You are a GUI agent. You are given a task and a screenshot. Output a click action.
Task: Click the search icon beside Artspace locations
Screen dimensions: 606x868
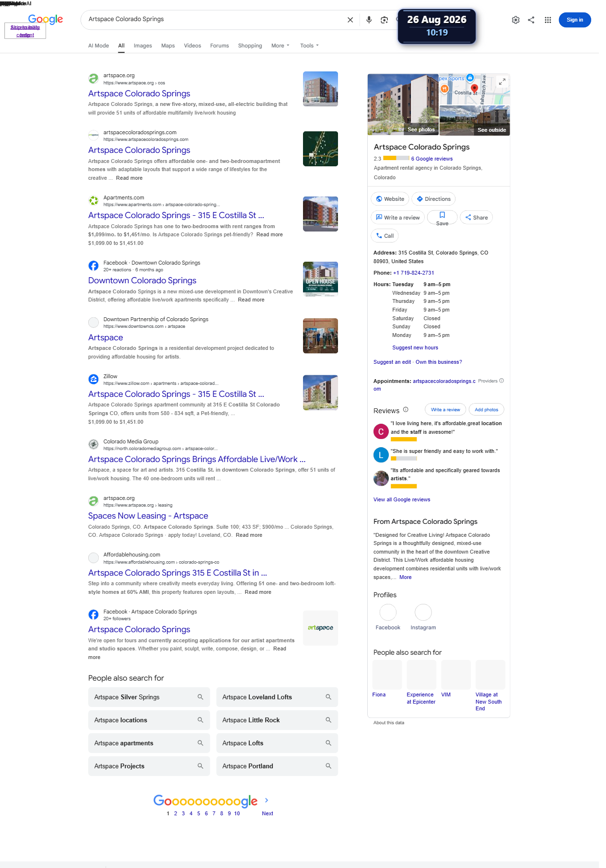(200, 720)
